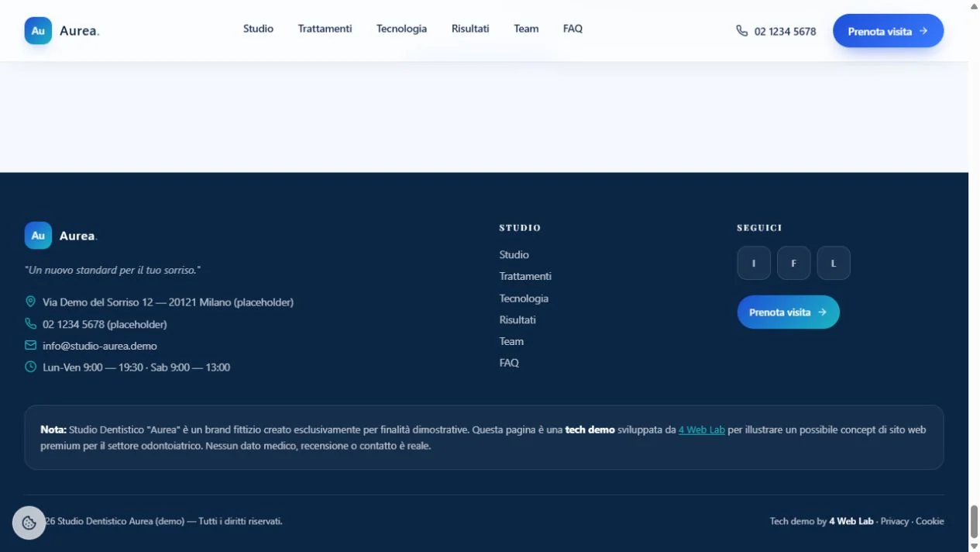The width and height of the screenshot is (980, 552).
Task: Click the Instagram 'I' social icon
Action: pyautogui.click(x=754, y=263)
